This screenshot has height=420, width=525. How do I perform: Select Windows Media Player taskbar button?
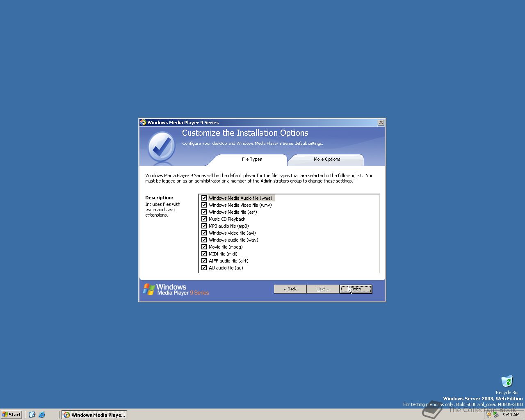coord(94,415)
